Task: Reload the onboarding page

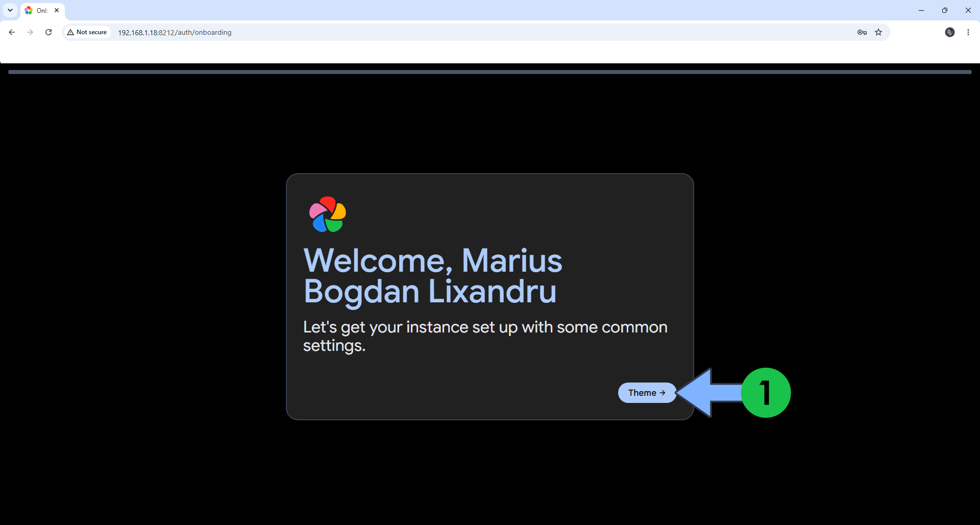Action: [48, 32]
